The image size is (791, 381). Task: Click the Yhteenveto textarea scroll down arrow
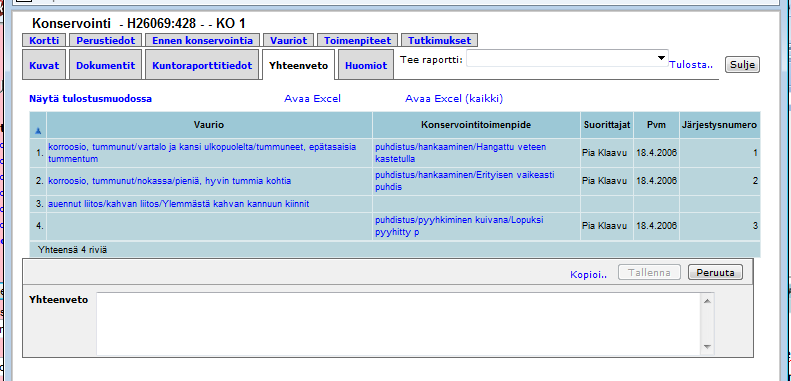[707, 347]
